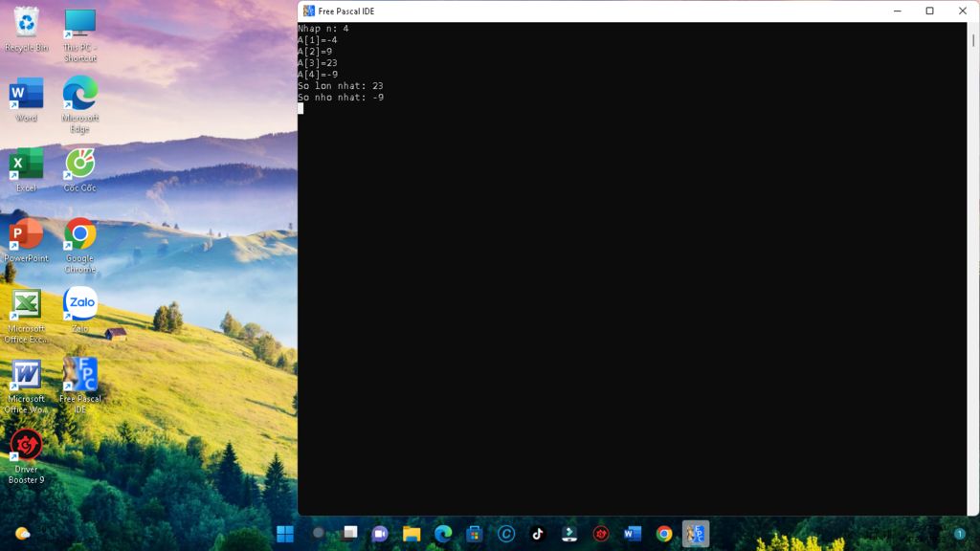Select the Free Pascal IDE desktop shortcut
Image resolution: width=980 pixels, height=551 pixels.
point(80,386)
